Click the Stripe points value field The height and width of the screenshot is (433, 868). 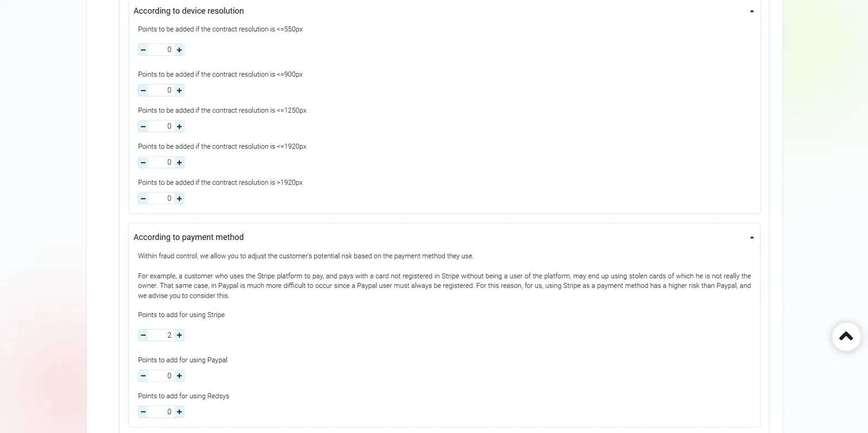click(162, 335)
